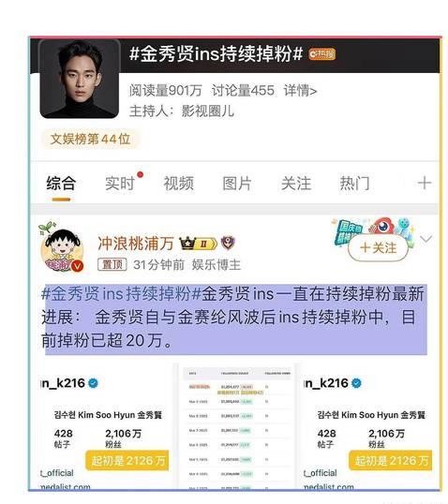Switch to the 关注 tab
448x504 pixels.
296,184
